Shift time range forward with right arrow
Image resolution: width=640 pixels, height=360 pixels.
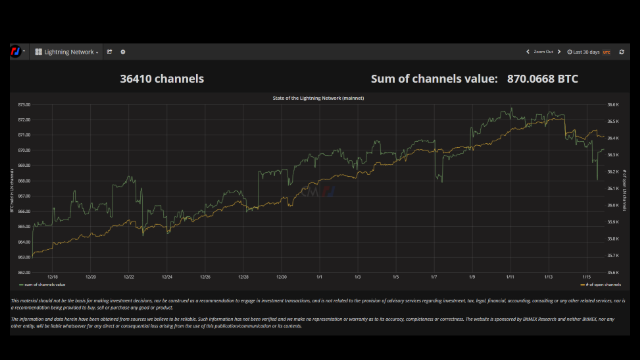click(559, 52)
